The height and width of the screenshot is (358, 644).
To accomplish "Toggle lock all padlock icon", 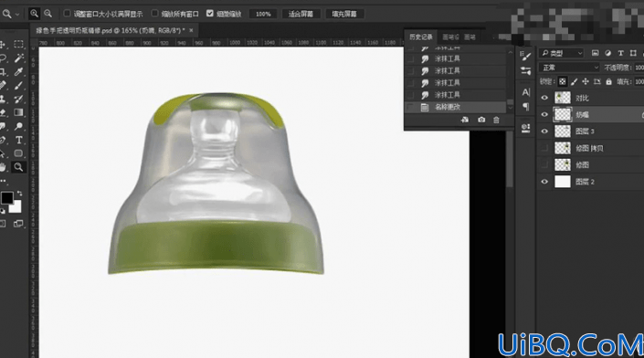I will [609, 81].
